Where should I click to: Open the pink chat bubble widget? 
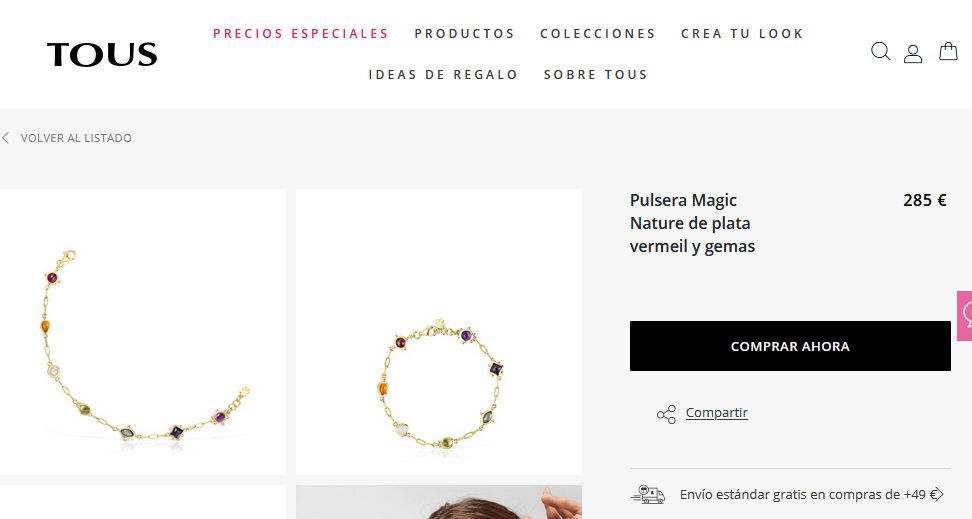click(x=965, y=316)
